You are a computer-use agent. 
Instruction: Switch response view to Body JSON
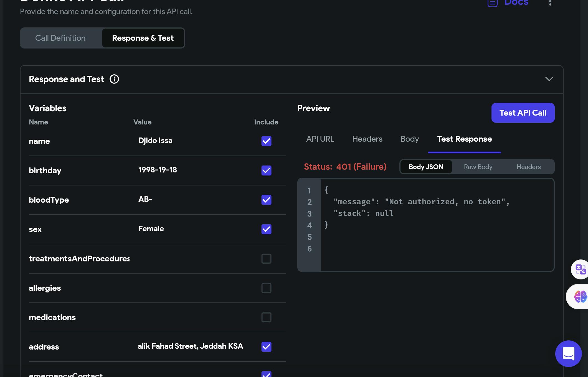tap(426, 167)
